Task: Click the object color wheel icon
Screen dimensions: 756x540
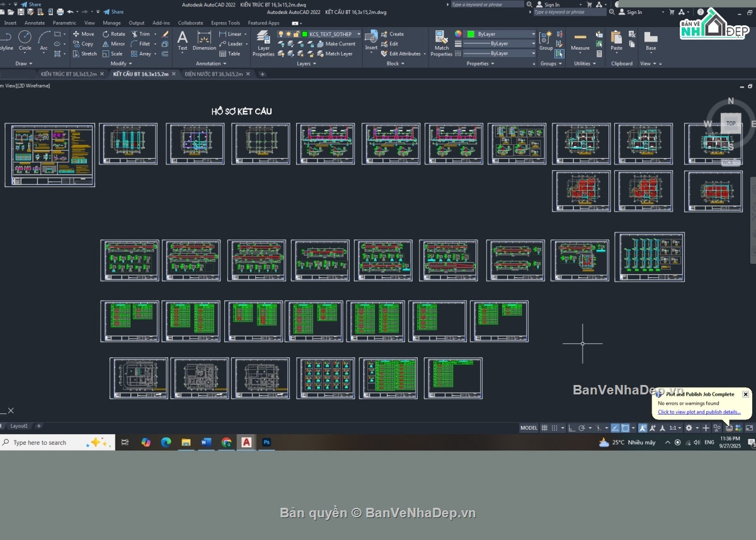Action: point(458,34)
